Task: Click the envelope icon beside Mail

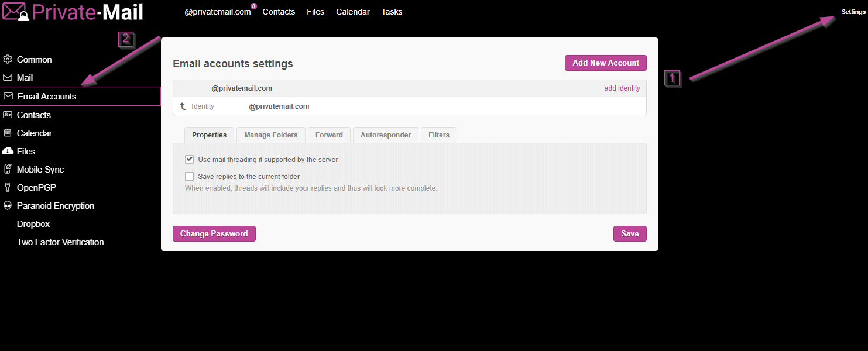Action: point(8,78)
